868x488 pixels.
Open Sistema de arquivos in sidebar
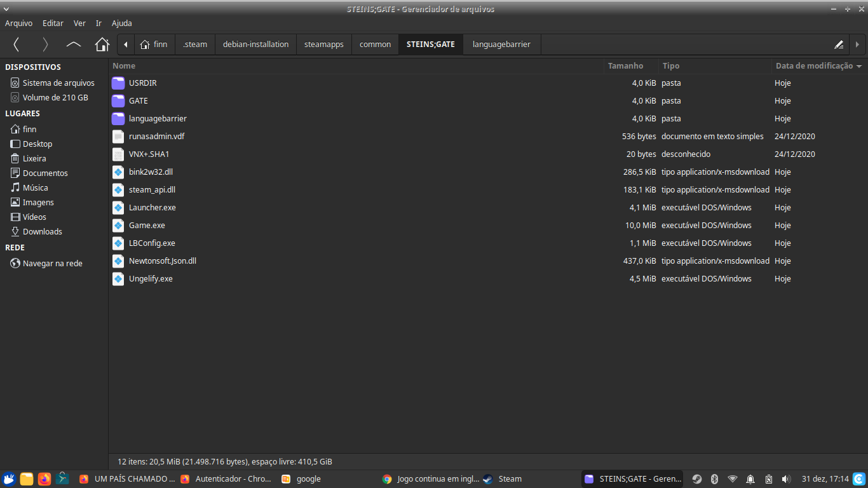coord(53,83)
